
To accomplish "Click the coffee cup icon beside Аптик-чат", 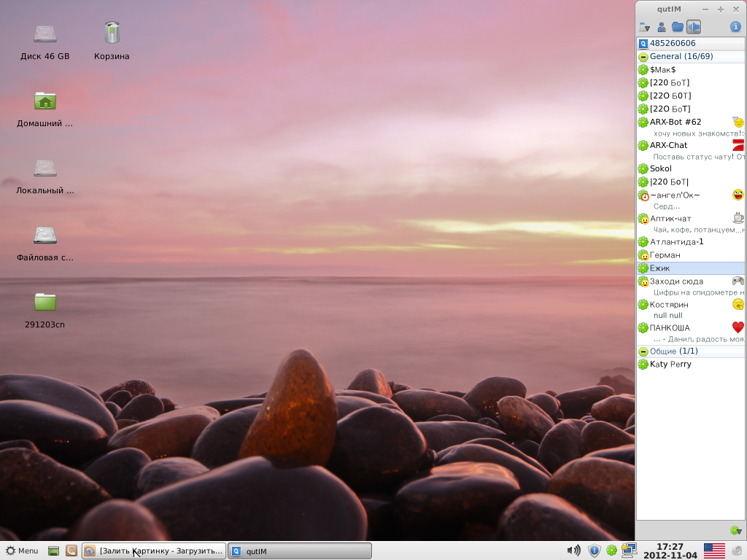I will click(738, 218).
